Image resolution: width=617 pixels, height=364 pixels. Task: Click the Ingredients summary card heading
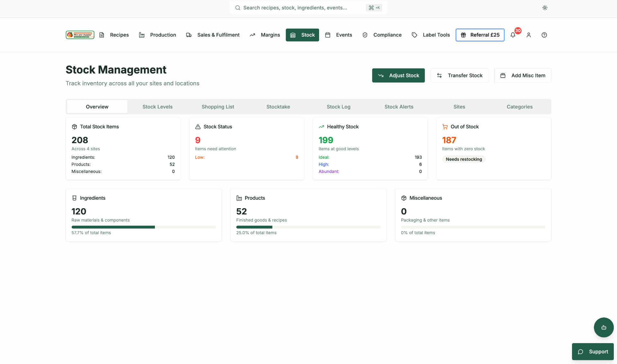point(93,198)
